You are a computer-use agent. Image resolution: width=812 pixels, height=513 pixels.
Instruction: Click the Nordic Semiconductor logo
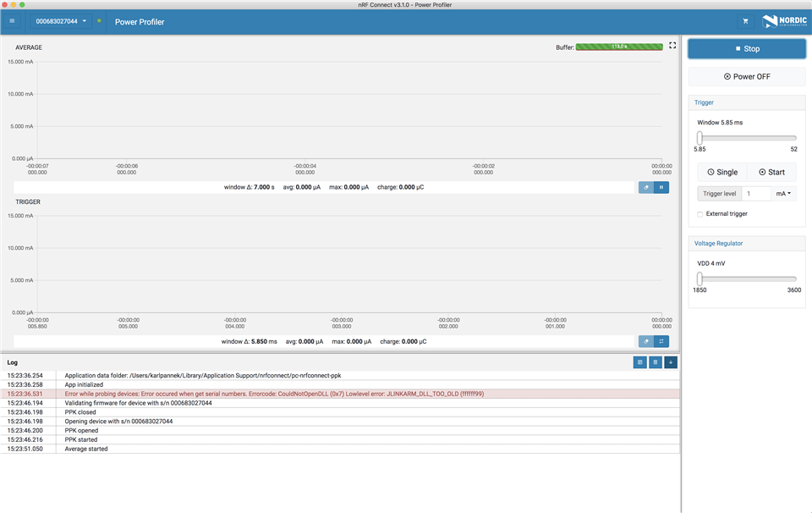pos(785,21)
